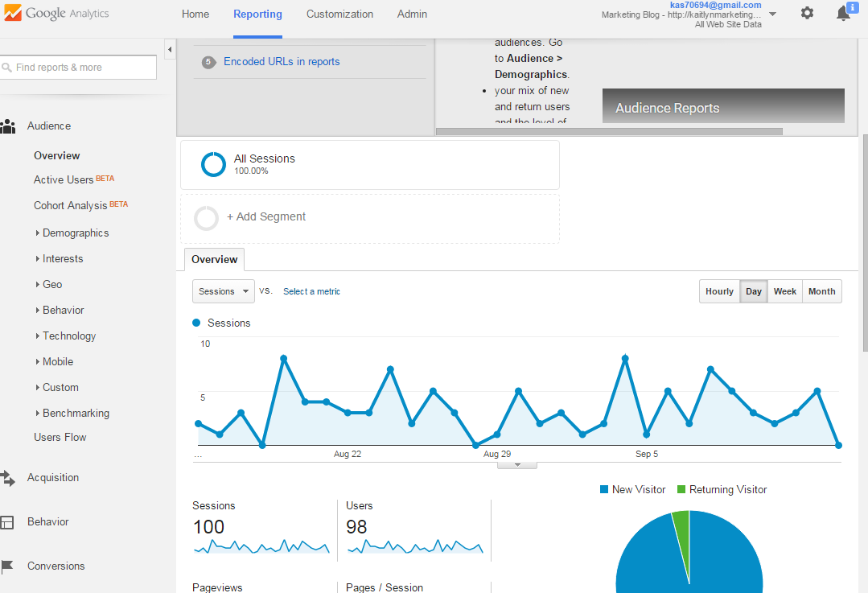
Task: Click the Returning Visitor green legend swatch
Action: tap(681, 489)
